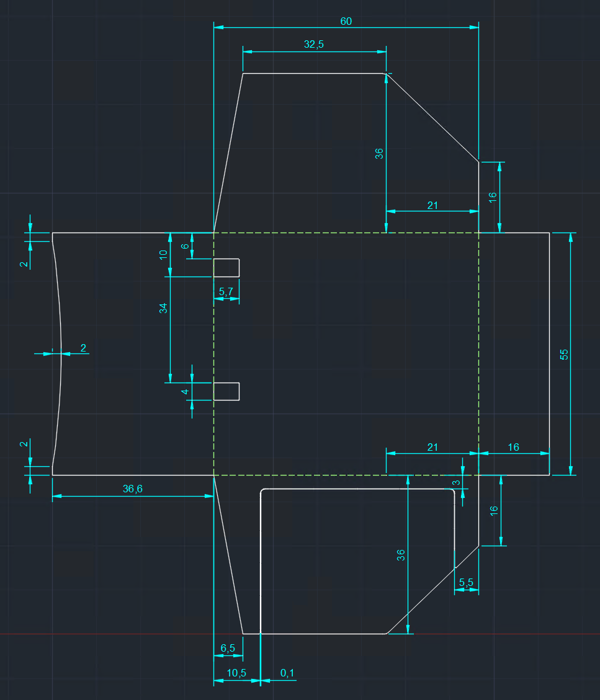Screen dimensions: 600x700
Task: Select the upper rectangular slot outline
Action: coord(239,267)
